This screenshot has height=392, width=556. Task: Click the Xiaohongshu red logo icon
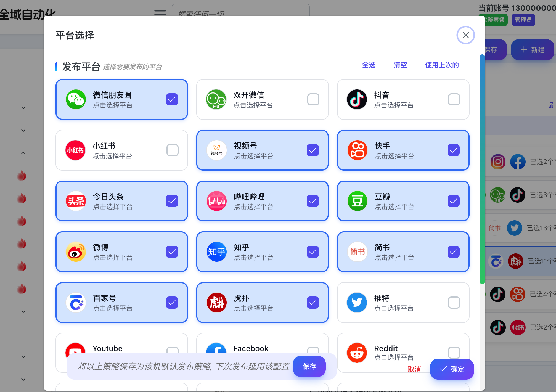click(75, 150)
